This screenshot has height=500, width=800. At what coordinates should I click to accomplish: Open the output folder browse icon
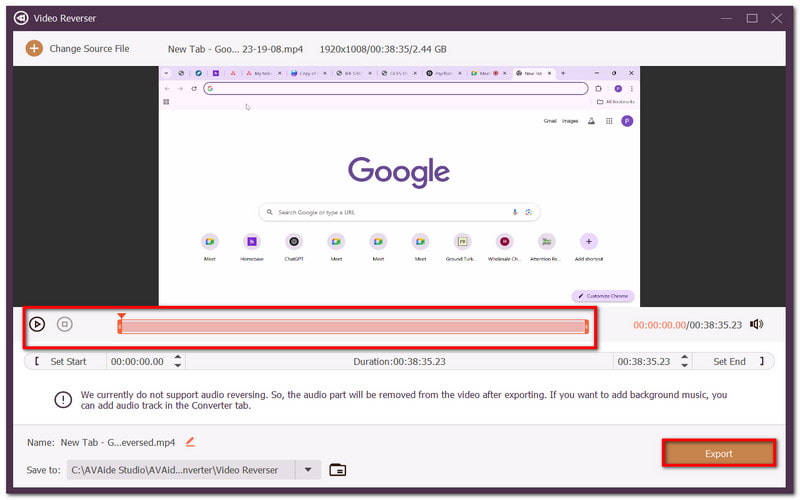[337, 470]
